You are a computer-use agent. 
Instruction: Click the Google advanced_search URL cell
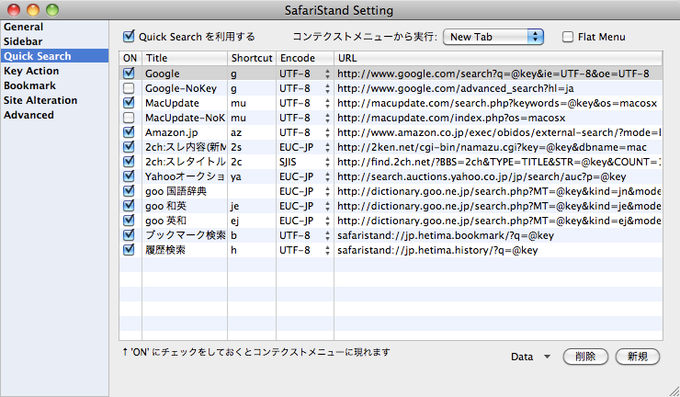[498, 89]
